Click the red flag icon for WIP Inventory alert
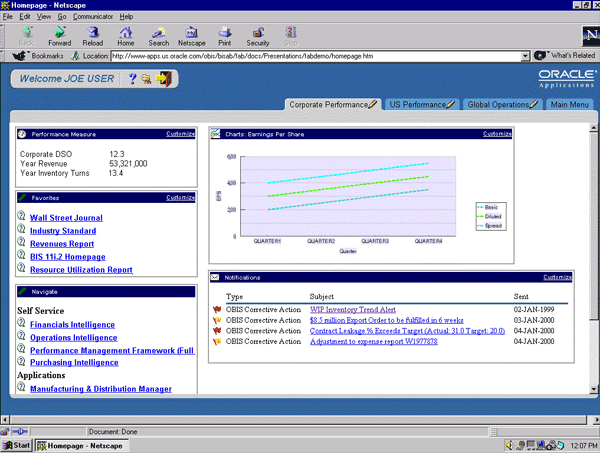This screenshot has height=453, width=600. click(219, 310)
